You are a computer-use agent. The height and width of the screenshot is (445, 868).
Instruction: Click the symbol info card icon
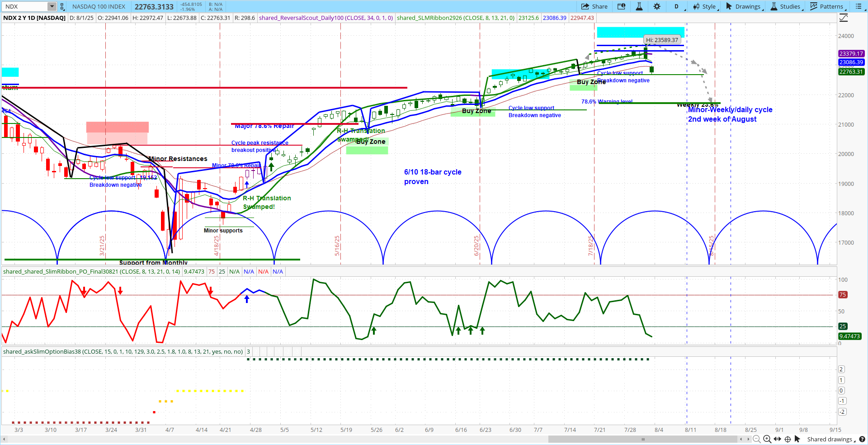pos(622,6)
